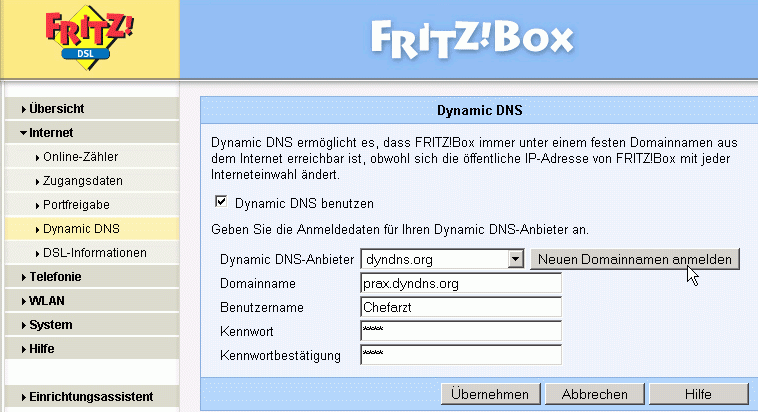Screen dimensions: 758x412
Task: Click the Kennwort password field
Action: click(x=461, y=331)
